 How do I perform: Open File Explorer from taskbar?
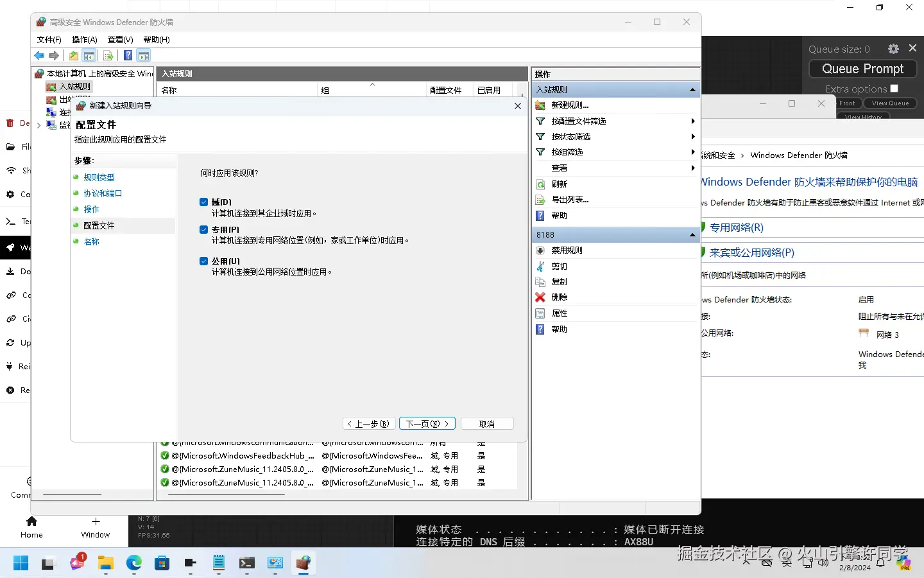click(105, 563)
